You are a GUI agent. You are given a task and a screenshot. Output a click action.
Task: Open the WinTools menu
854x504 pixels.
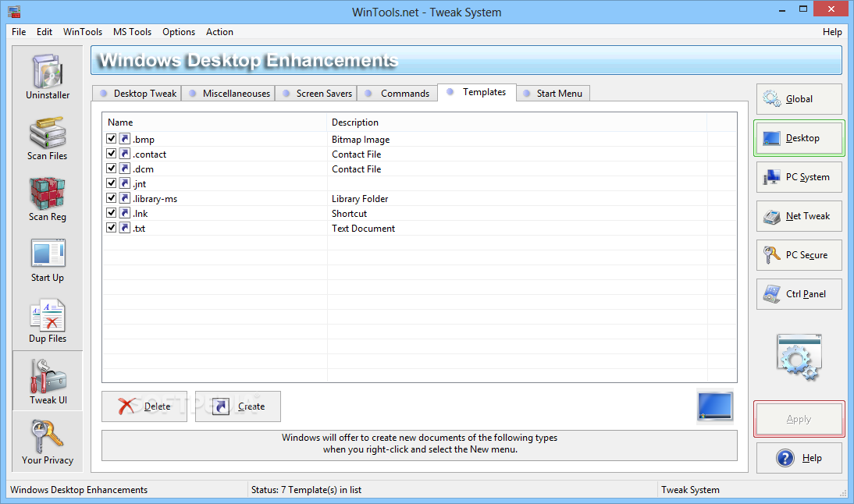click(83, 31)
